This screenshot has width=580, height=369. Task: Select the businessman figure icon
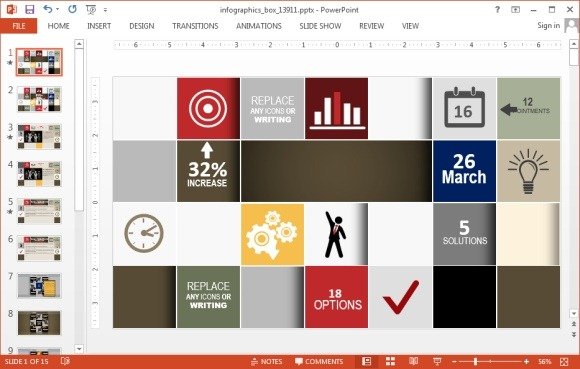pos(335,234)
